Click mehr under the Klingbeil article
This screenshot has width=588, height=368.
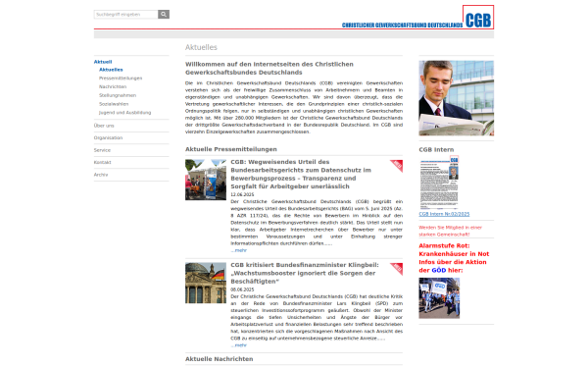(238, 345)
